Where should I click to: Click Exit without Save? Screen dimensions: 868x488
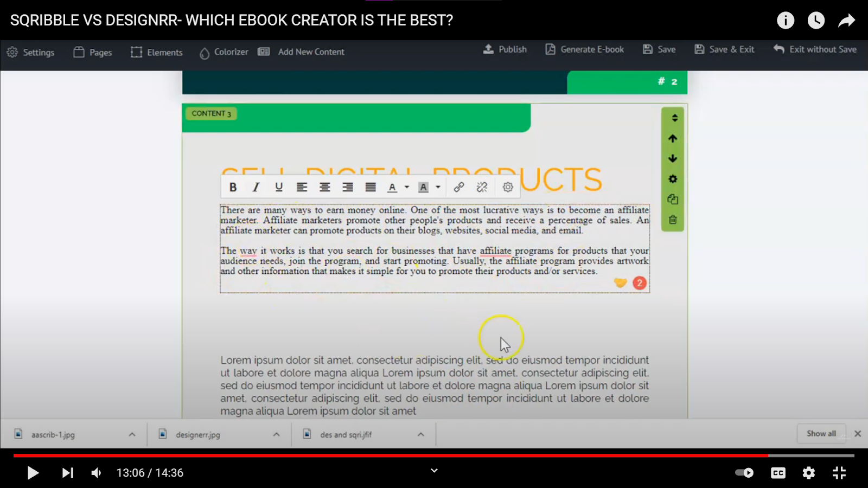(815, 49)
